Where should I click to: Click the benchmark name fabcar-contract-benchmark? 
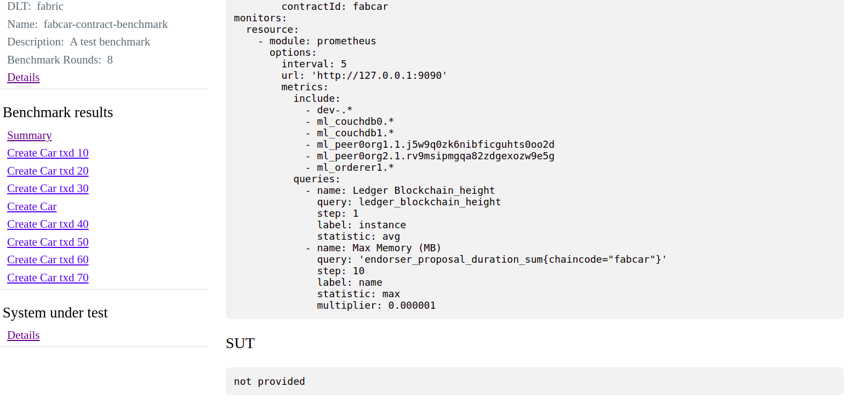click(x=105, y=24)
